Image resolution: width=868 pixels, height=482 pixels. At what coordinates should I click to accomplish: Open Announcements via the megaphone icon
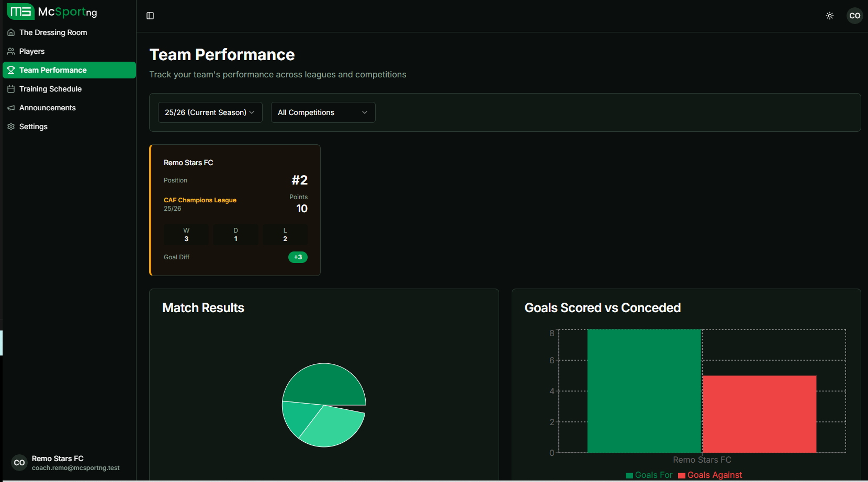pyautogui.click(x=10, y=108)
